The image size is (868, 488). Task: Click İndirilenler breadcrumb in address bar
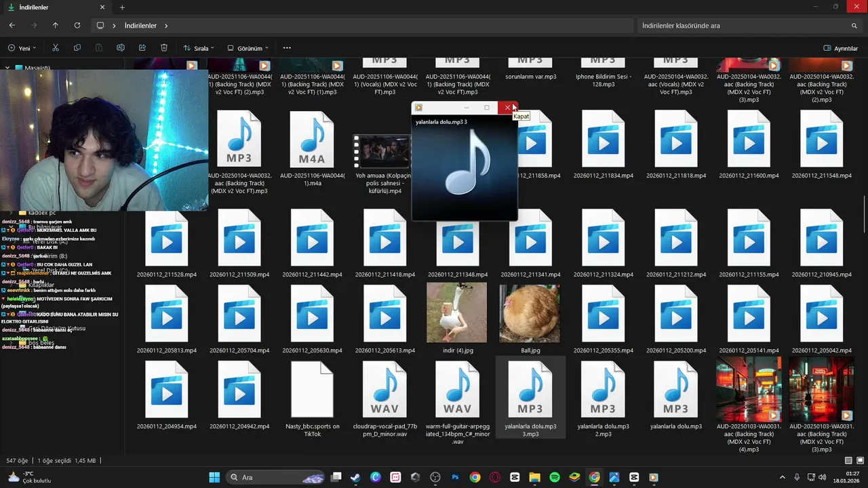140,26
